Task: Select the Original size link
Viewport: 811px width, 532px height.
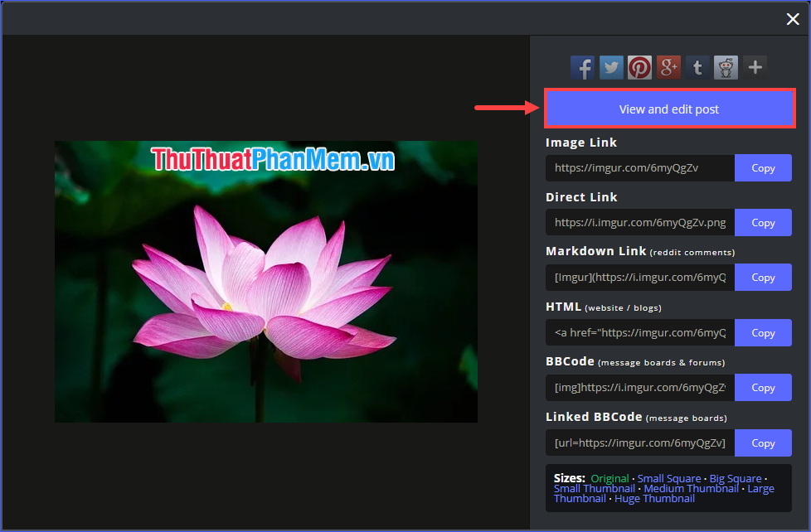Action: [x=610, y=478]
